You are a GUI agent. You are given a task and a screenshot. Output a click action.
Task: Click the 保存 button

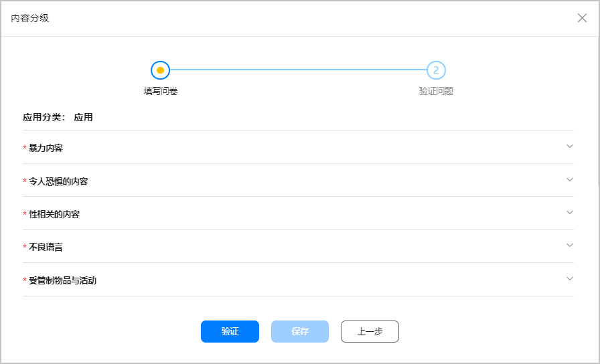[x=300, y=331]
